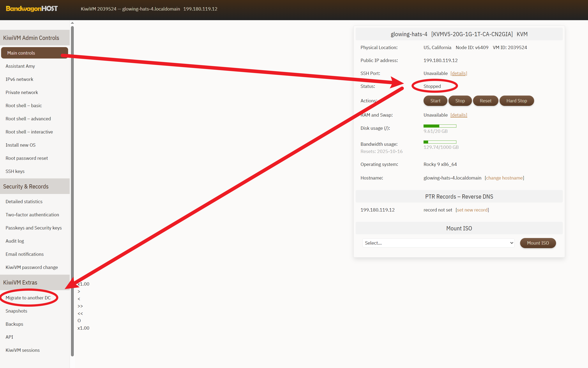The width and height of the screenshot is (588, 368).
Task: Click the 'Stopped' status text
Action: click(x=432, y=86)
